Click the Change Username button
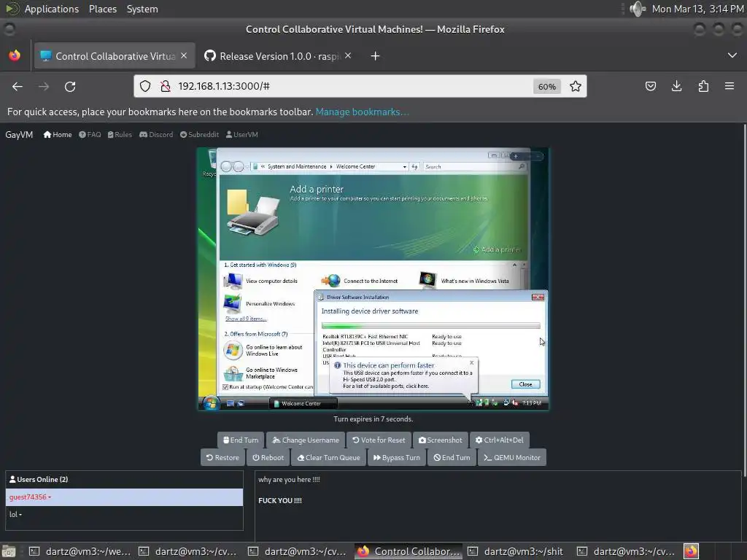Screen dimensions: 747x560 306,440
